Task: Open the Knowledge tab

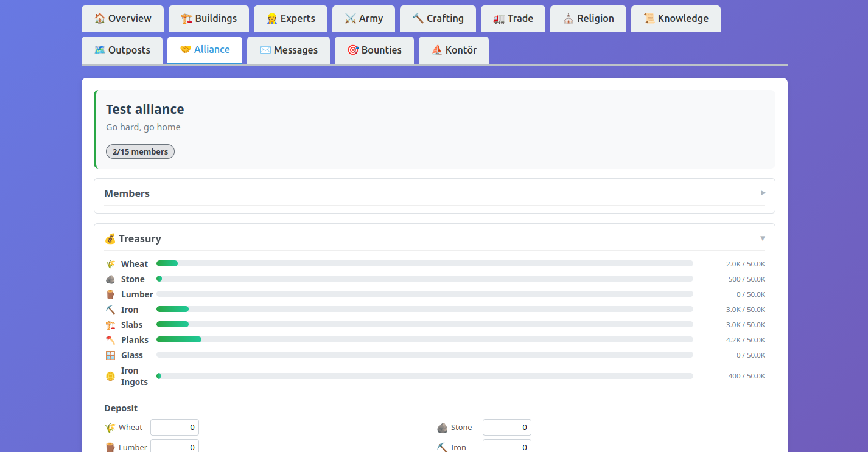Action: point(676,18)
